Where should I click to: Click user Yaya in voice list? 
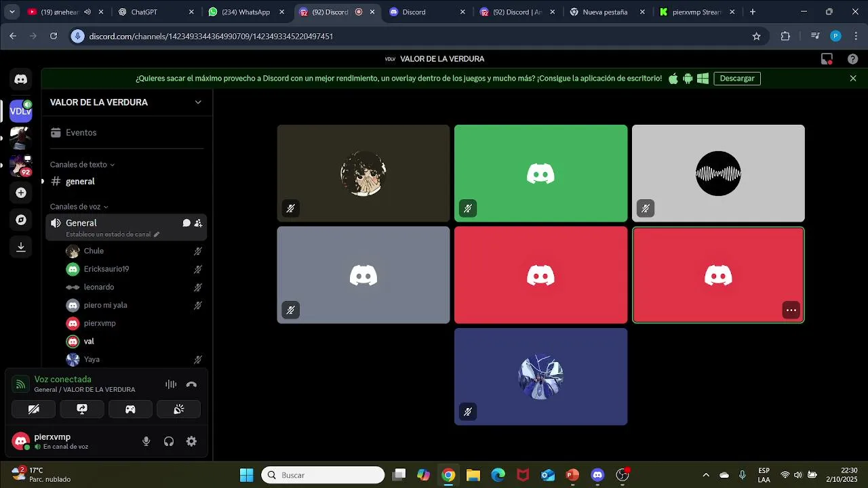pyautogui.click(x=134, y=360)
